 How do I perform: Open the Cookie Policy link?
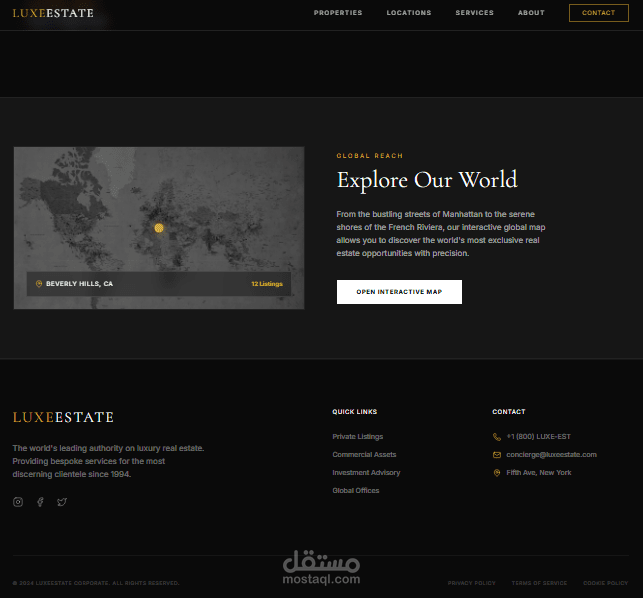(606, 583)
